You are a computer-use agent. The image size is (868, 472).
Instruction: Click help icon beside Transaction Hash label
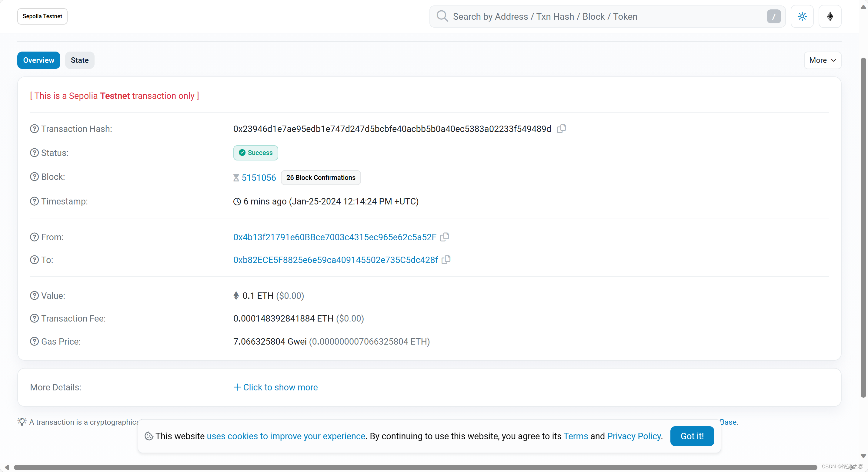[34, 129]
